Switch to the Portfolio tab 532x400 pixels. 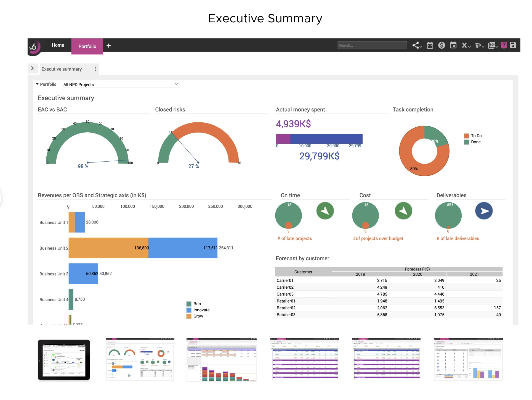[x=87, y=46]
